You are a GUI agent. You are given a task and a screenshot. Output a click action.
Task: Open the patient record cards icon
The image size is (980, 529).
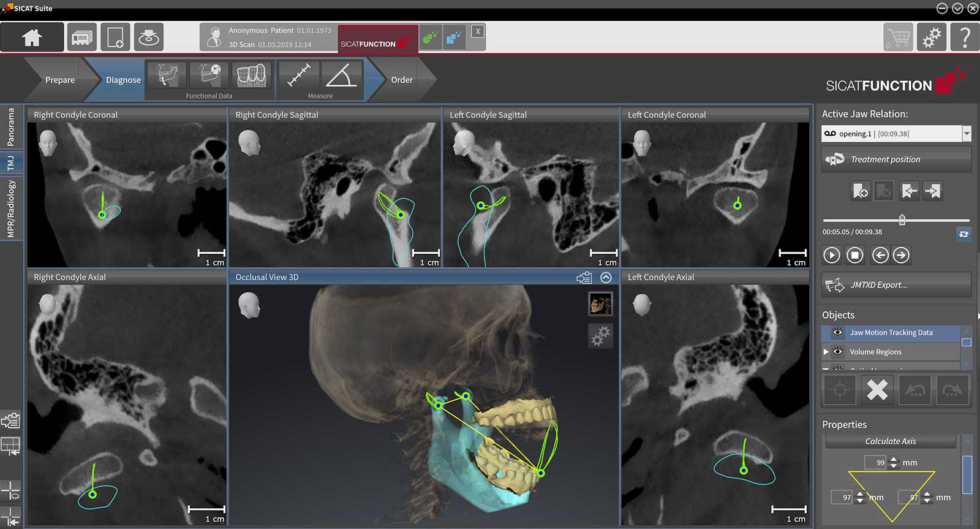pyautogui.click(x=81, y=37)
